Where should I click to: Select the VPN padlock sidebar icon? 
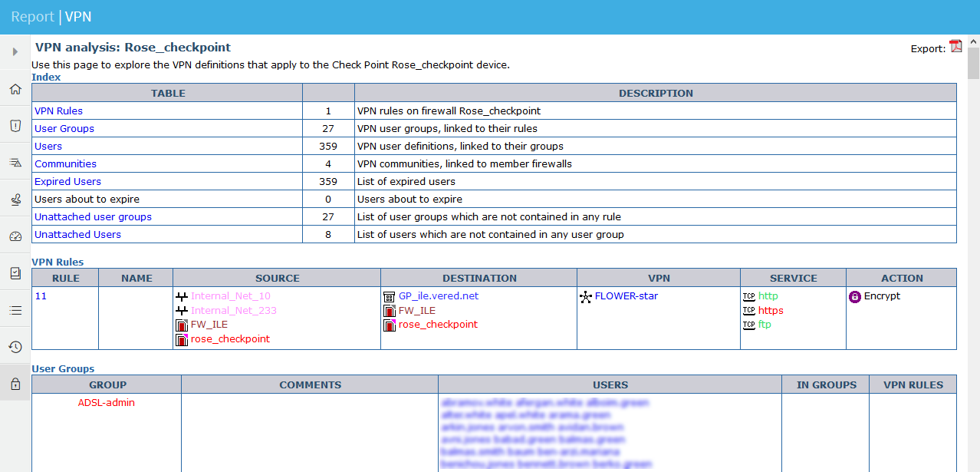click(x=15, y=384)
